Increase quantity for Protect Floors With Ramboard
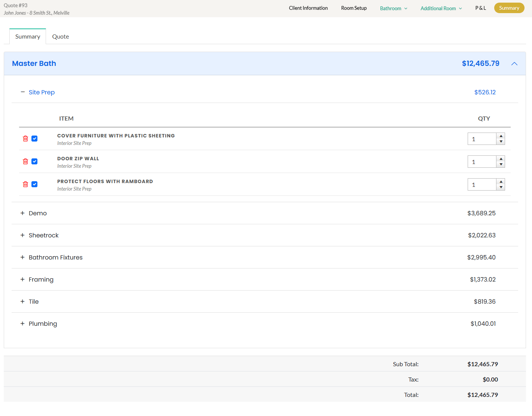The height and width of the screenshot is (416, 532). pyautogui.click(x=501, y=182)
